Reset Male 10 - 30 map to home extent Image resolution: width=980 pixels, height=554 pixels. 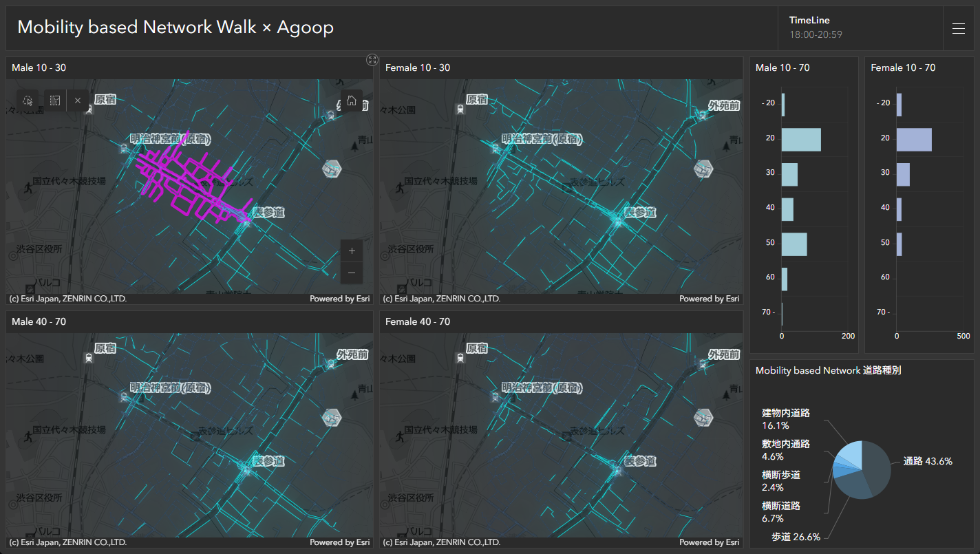coord(351,100)
